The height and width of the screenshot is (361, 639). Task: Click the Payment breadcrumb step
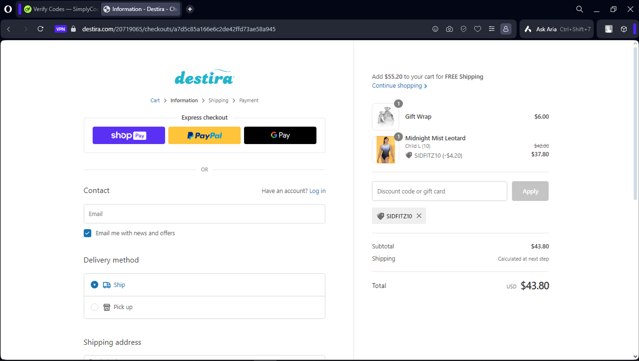coord(249,100)
